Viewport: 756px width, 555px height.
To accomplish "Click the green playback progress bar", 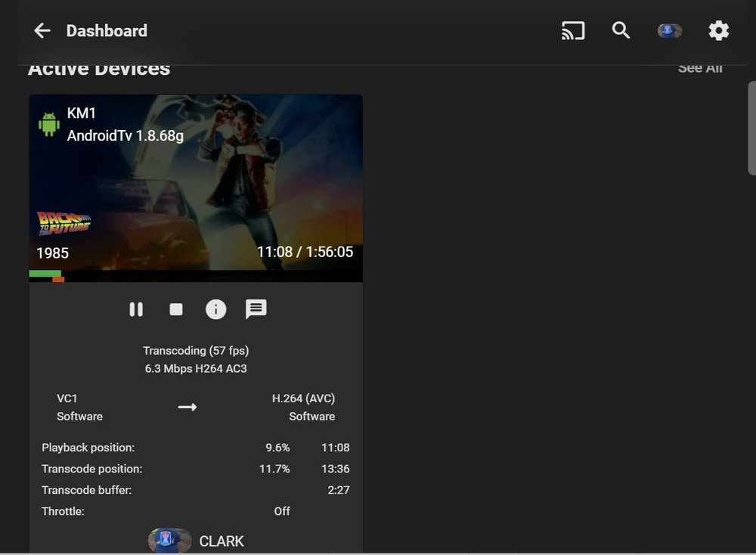I will pyautogui.click(x=45, y=274).
